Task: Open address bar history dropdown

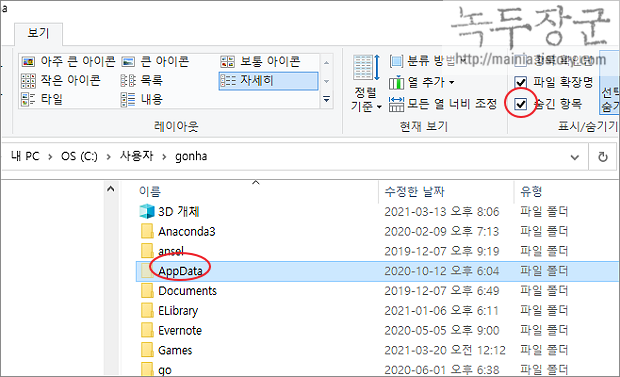Action: pos(575,157)
